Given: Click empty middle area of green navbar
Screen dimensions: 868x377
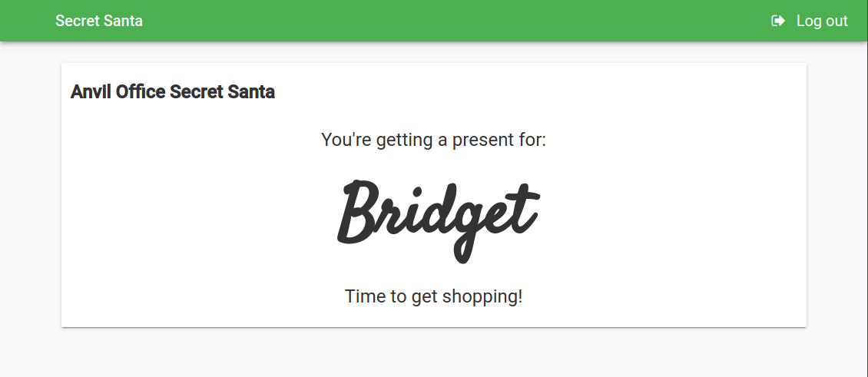Looking at the screenshot, I should 453,21.
